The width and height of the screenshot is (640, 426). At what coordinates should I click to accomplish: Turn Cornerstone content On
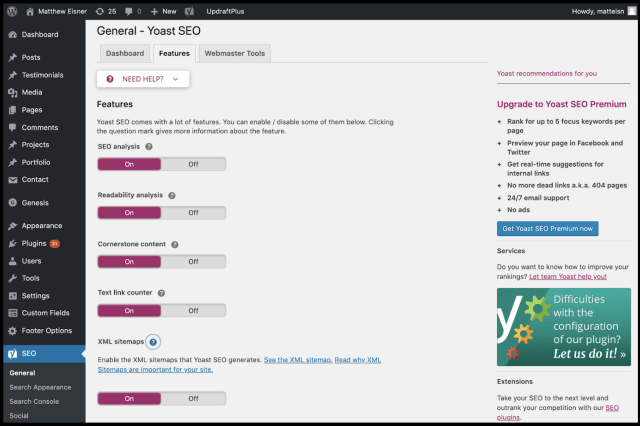(129, 262)
